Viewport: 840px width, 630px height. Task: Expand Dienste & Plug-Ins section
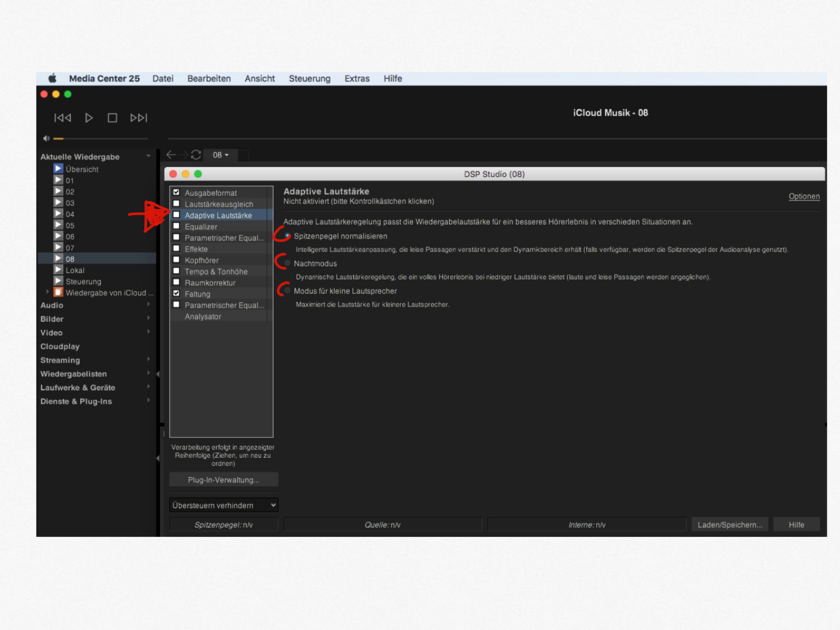[148, 400]
